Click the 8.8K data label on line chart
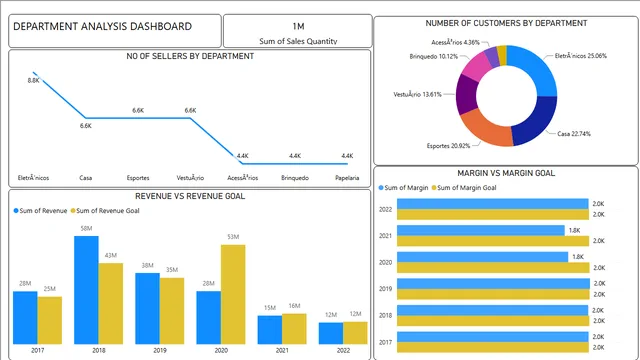The width and height of the screenshot is (640, 360). pyautogui.click(x=33, y=80)
